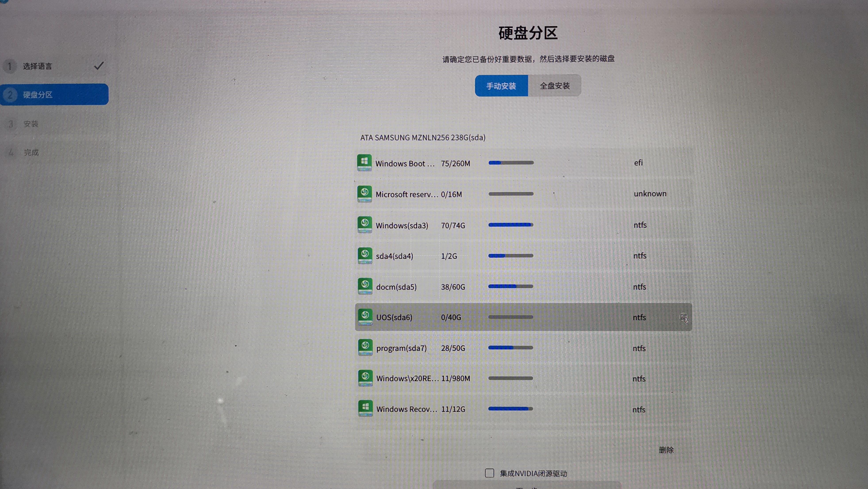Click the Windows Boot EFI partition's Windows logo icon
Viewport: 868px width, 489px height.
(x=365, y=163)
